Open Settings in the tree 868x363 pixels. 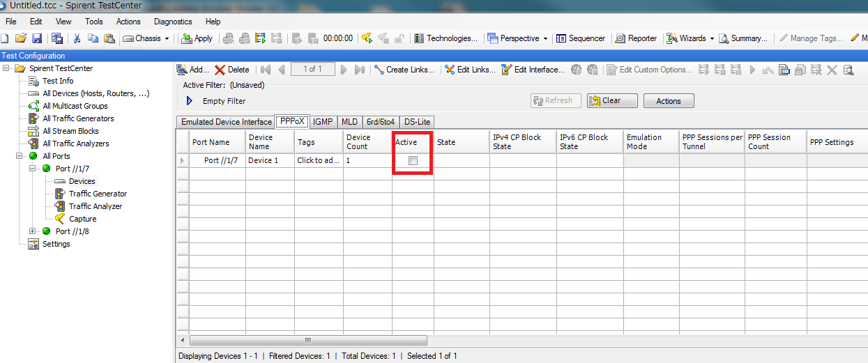pyautogui.click(x=56, y=244)
